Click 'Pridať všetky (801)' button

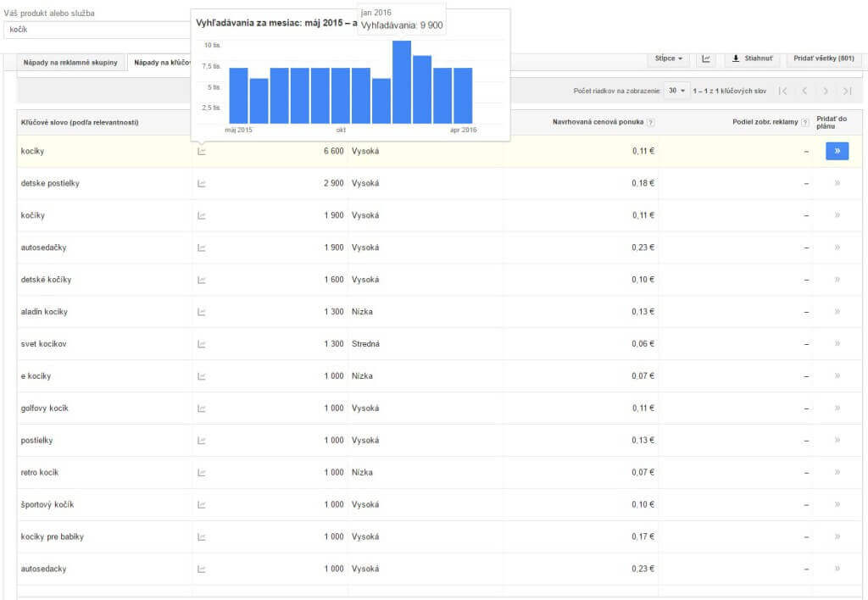tap(823, 58)
